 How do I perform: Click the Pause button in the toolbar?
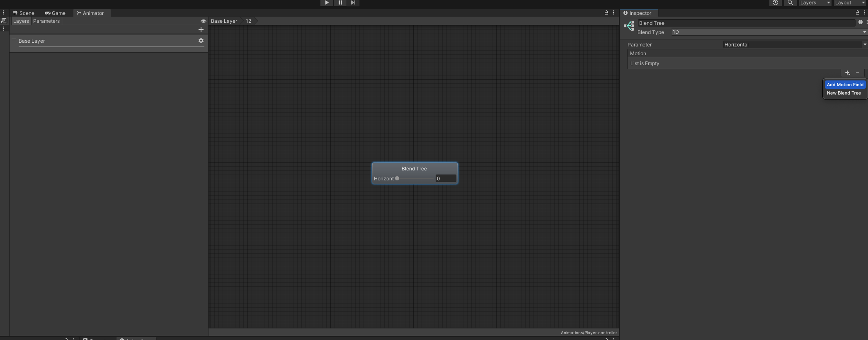coord(340,3)
